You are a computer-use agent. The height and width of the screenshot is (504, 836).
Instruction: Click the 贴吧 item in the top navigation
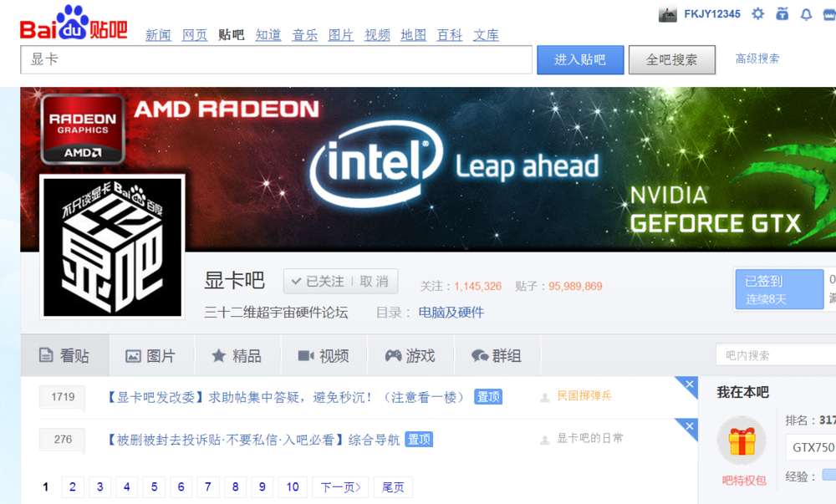[x=232, y=35]
